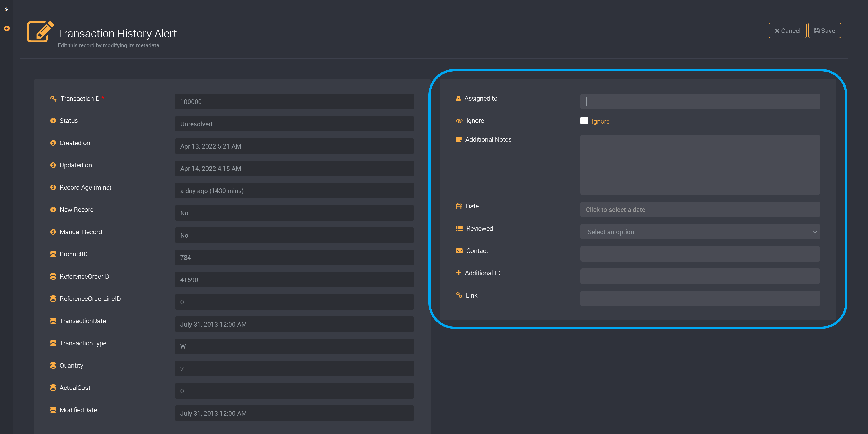Click the crossed-eye icon beside Ignore
This screenshot has height=434, width=868.
459,121
